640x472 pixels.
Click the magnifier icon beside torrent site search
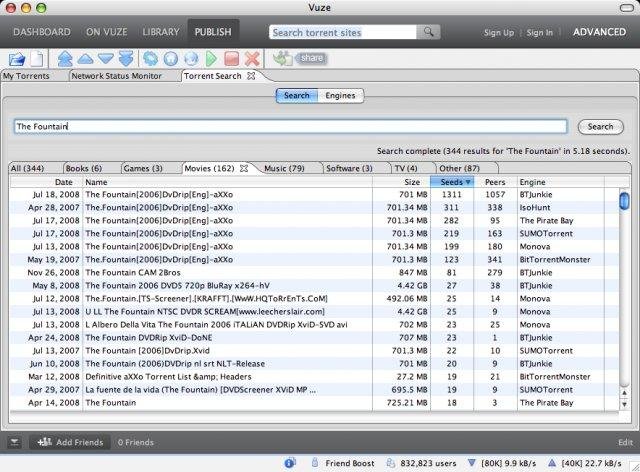click(428, 32)
